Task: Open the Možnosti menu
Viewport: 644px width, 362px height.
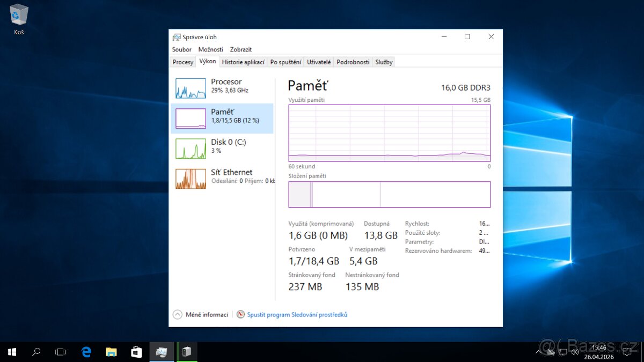Action: point(210,49)
